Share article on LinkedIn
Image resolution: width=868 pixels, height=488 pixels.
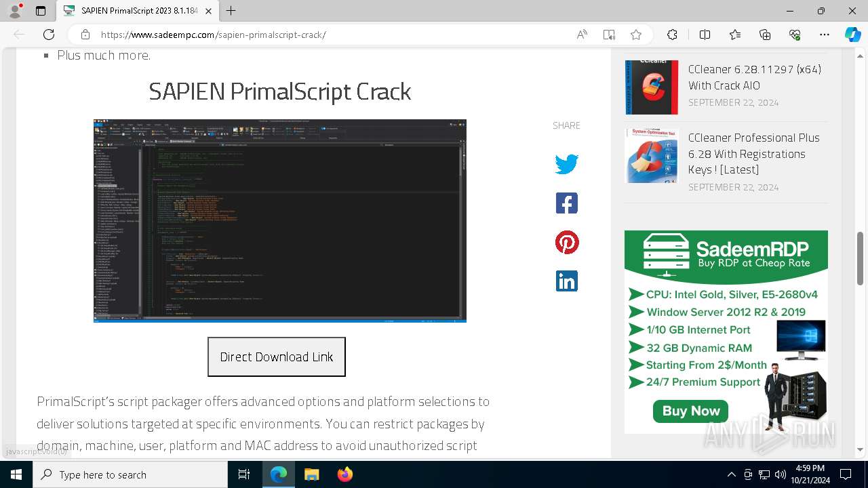point(566,281)
